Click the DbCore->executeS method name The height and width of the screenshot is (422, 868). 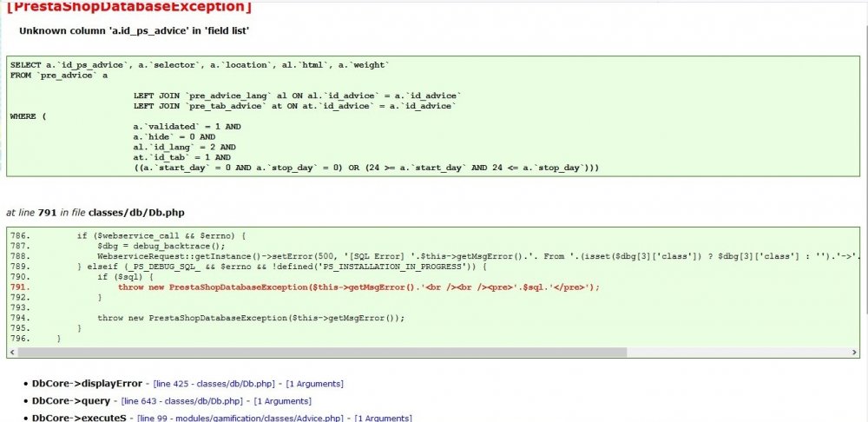[79, 419]
